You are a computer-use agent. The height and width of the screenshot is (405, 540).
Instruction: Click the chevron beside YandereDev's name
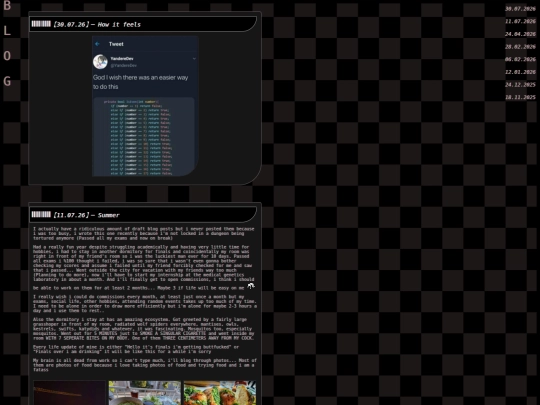tap(194, 59)
